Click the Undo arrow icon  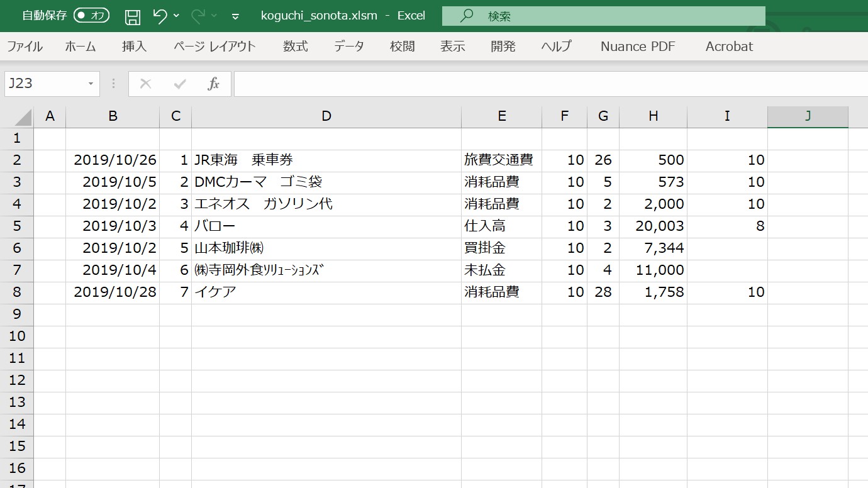coord(160,16)
